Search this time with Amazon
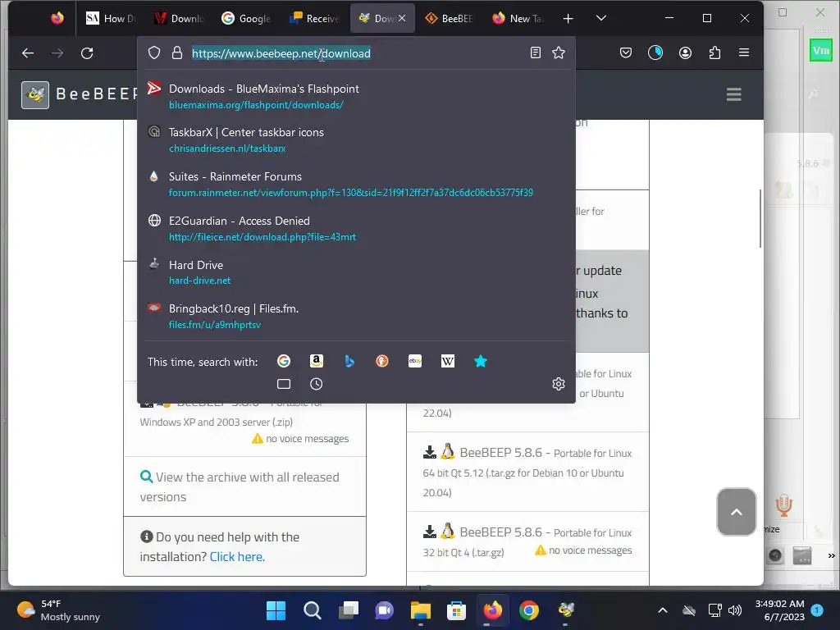840x630 pixels. [317, 361]
